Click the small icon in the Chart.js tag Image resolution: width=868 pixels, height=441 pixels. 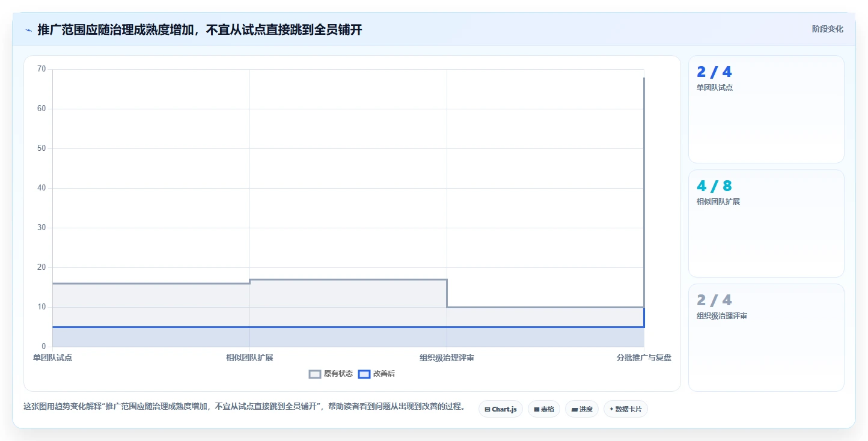[487, 409]
